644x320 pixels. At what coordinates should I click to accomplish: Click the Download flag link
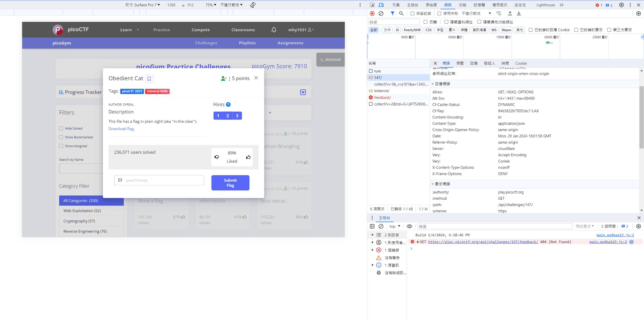tap(121, 129)
